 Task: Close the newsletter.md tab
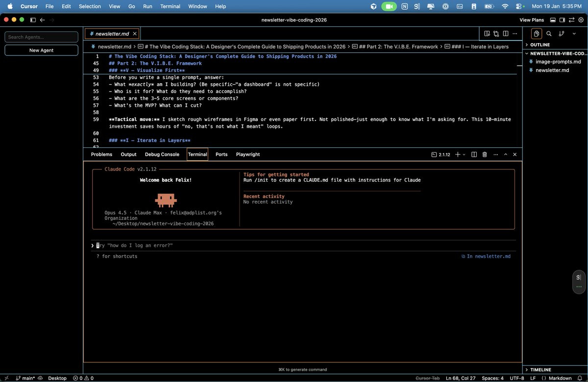coord(135,34)
